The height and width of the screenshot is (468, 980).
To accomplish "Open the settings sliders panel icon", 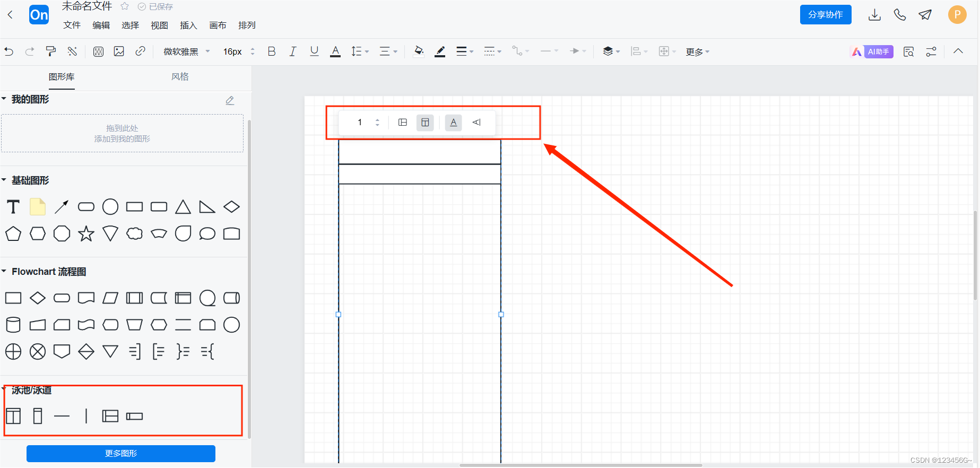I will pyautogui.click(x=931, y=51).
